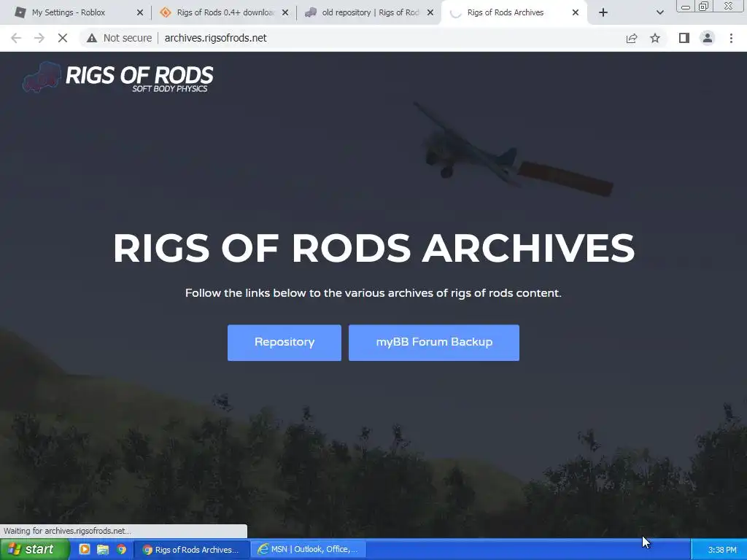Open a new browser tab
This screenshot has height=560, width=747.
point(603,13)
